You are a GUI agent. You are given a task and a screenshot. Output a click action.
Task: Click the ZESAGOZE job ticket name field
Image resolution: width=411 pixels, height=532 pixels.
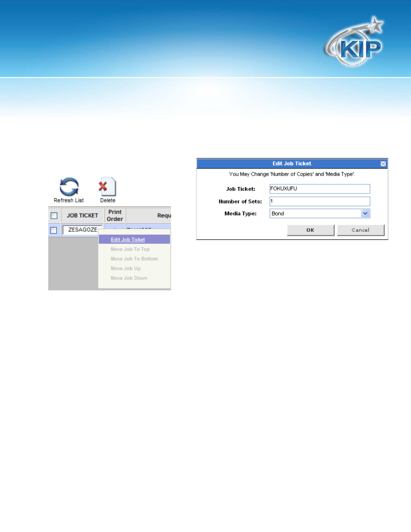coord(83,230)
